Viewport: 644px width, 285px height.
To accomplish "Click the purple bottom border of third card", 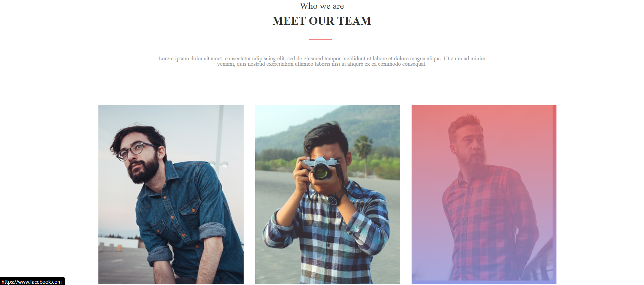I will click(484, 282).
